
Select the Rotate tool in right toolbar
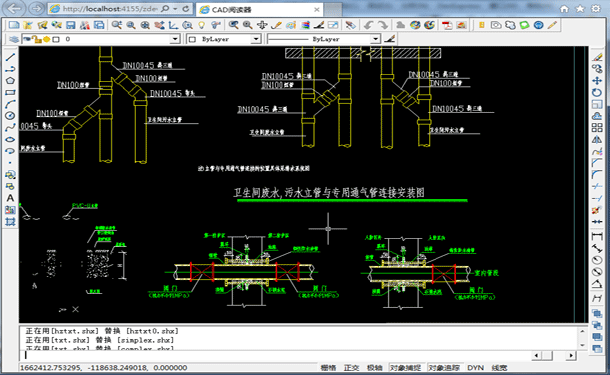(597, 92)
